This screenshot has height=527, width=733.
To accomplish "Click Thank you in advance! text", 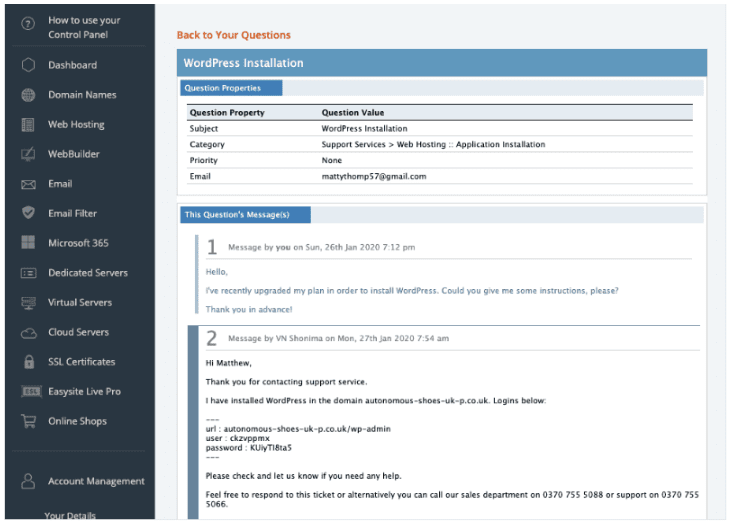I will click(249, 310).
